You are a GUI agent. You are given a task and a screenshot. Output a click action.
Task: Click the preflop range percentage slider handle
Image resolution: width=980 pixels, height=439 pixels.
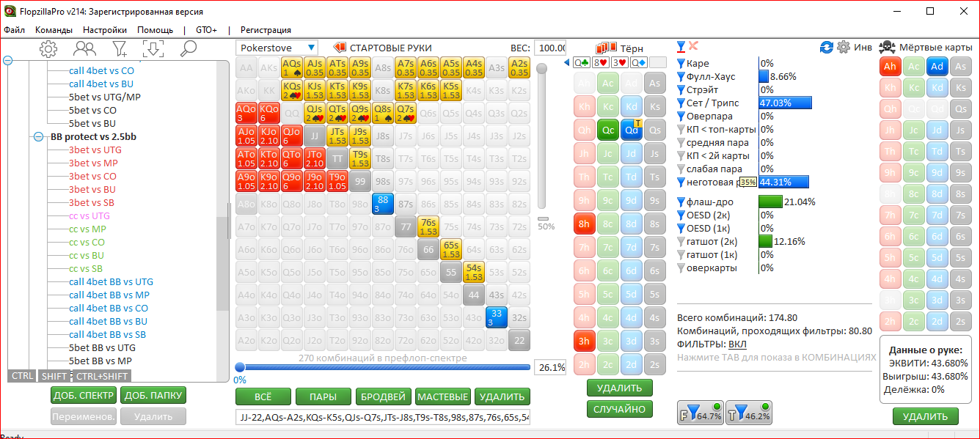pos(239,367)
